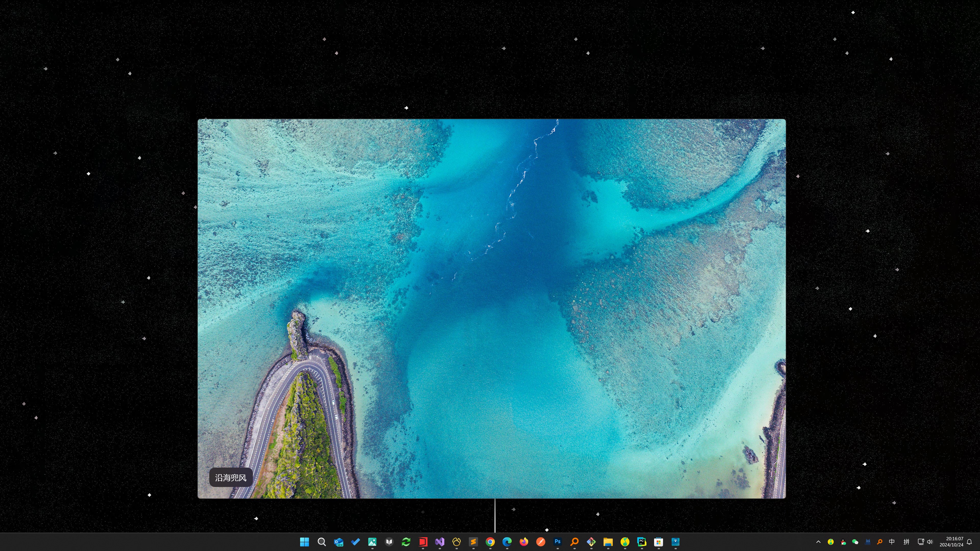Open Microsoft Store from the taskbar
The height and width of the screenshot is (551, 980).
tap(658, 542)
